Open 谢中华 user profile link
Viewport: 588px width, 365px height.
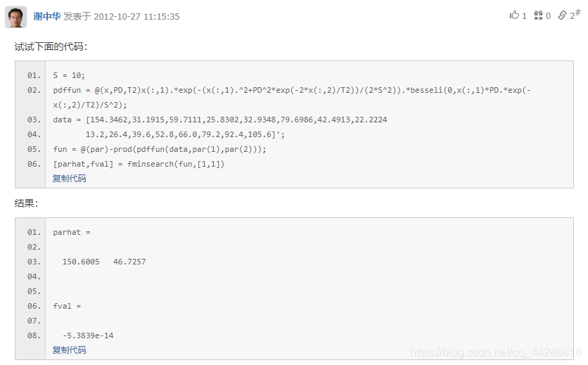(47, 16)
